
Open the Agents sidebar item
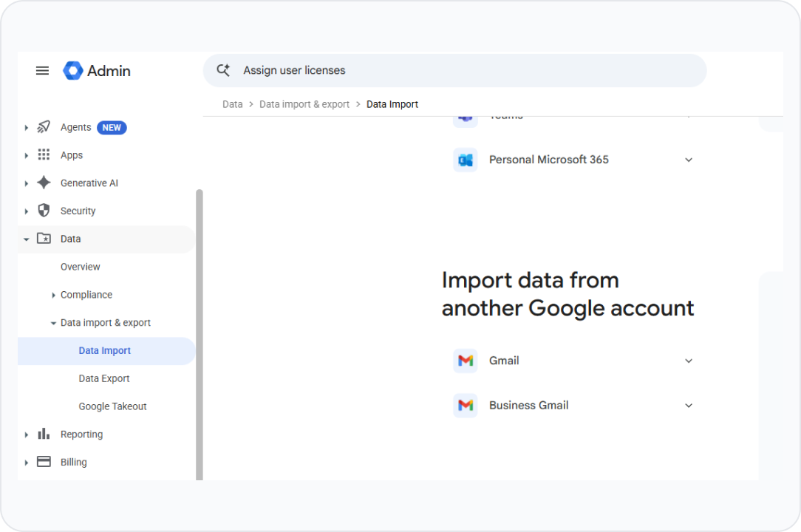coord(75,127)
